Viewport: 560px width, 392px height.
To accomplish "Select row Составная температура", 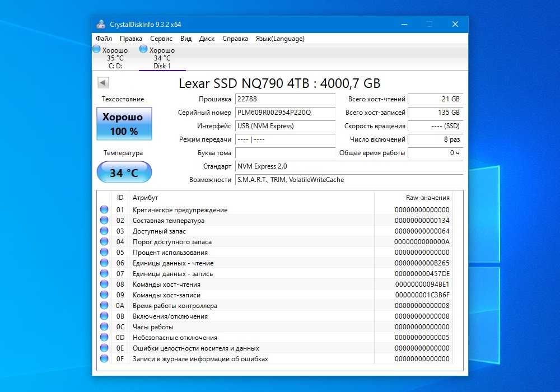I will [275, 220].
